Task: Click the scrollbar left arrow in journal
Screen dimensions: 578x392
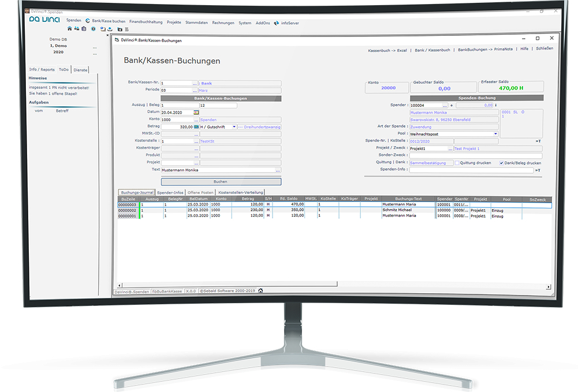Action: pos(120,286)
